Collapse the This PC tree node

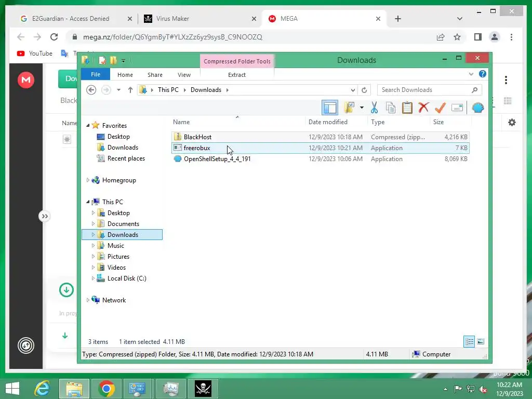click(88, 202)
